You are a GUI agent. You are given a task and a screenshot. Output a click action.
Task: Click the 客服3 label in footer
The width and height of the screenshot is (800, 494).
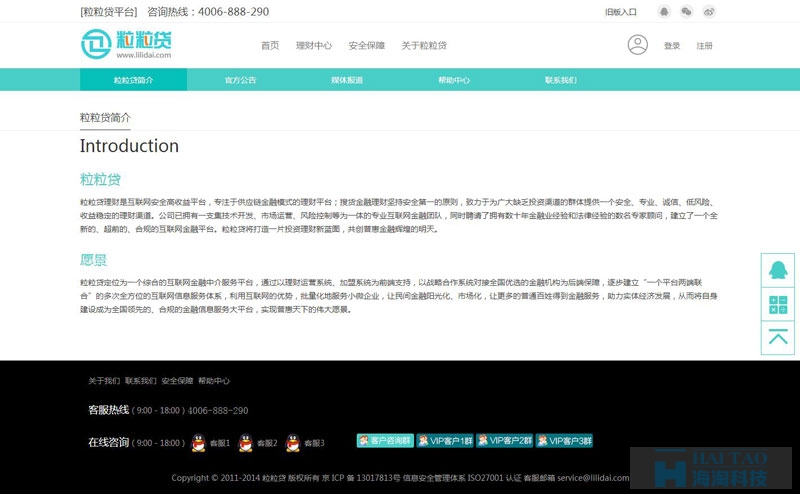tap(314, 443)
